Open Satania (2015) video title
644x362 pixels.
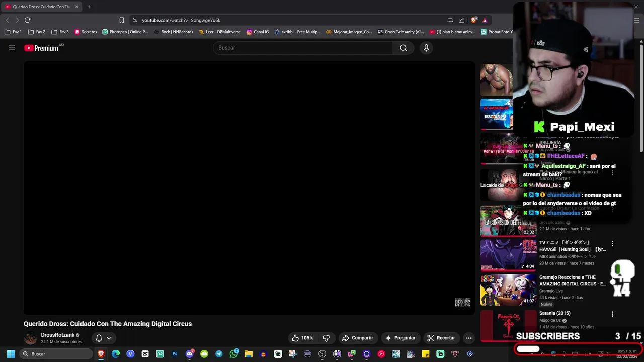554,313
